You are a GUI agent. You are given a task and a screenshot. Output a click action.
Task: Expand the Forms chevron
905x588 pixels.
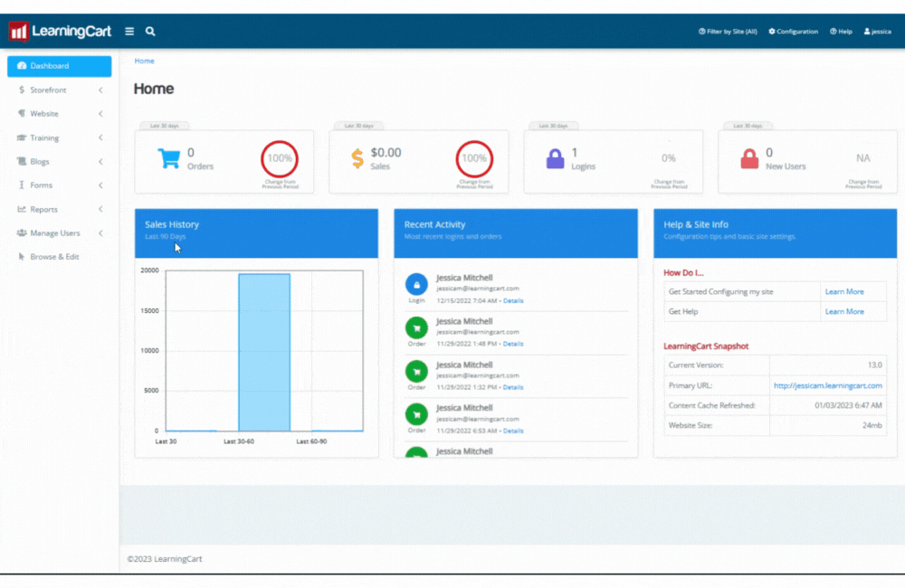(100, 185)
